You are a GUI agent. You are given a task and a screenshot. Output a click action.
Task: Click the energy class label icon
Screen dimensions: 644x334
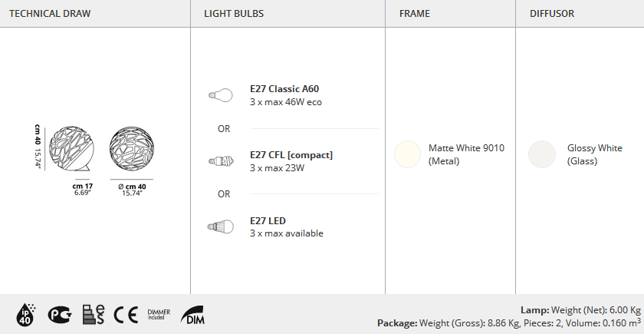point(94,315)
